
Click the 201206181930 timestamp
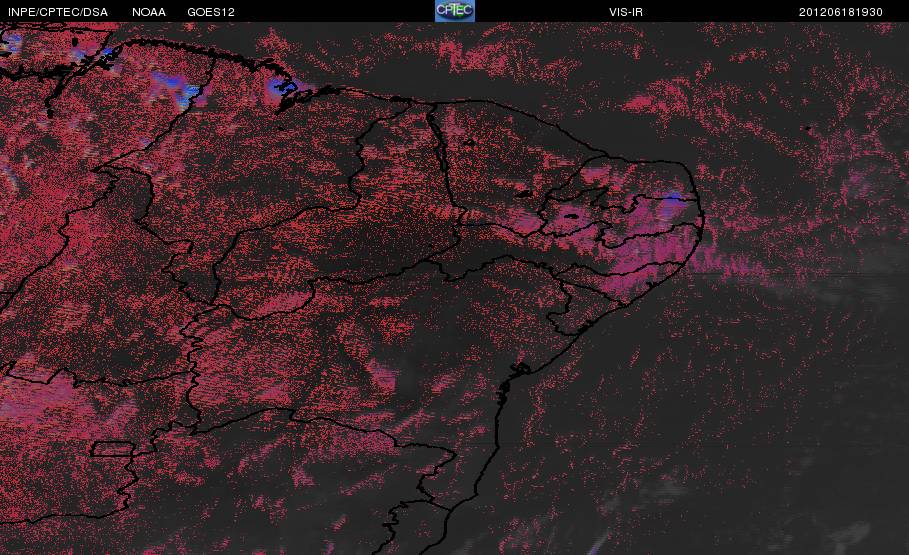click(x=841, y=12)
